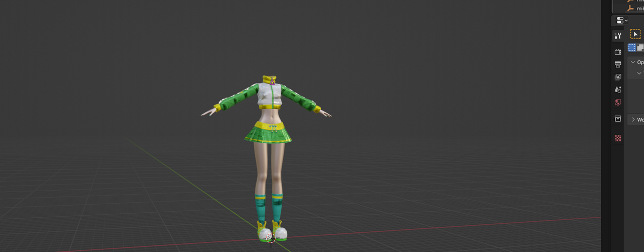
Task: Choose the Extend selection mode icon
Action: [640, 48]
